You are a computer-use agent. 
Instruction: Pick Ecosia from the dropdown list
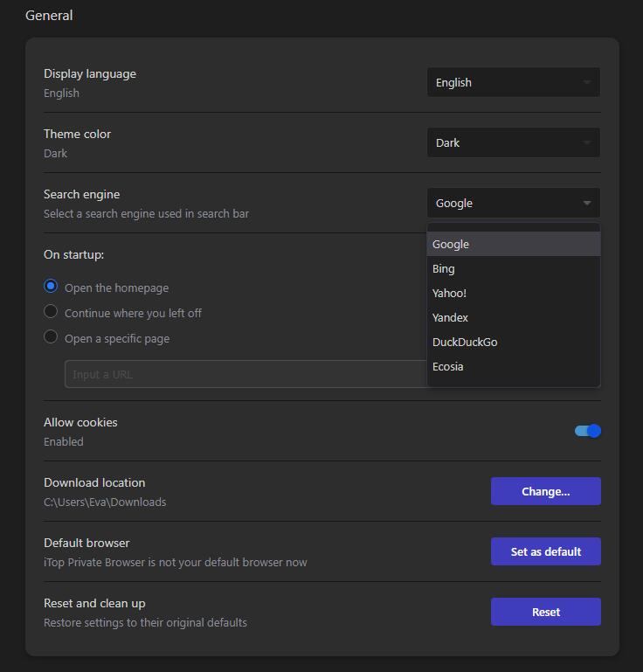pyautogui.click(x=513, y=366)
